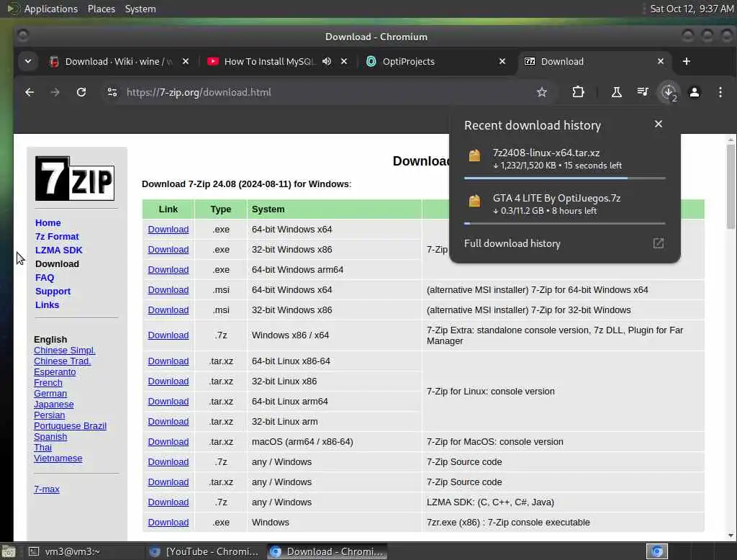This screenshot has height=560, width=737.
Task: Close the Recent download history popup
Action: (x=658, y=124)
